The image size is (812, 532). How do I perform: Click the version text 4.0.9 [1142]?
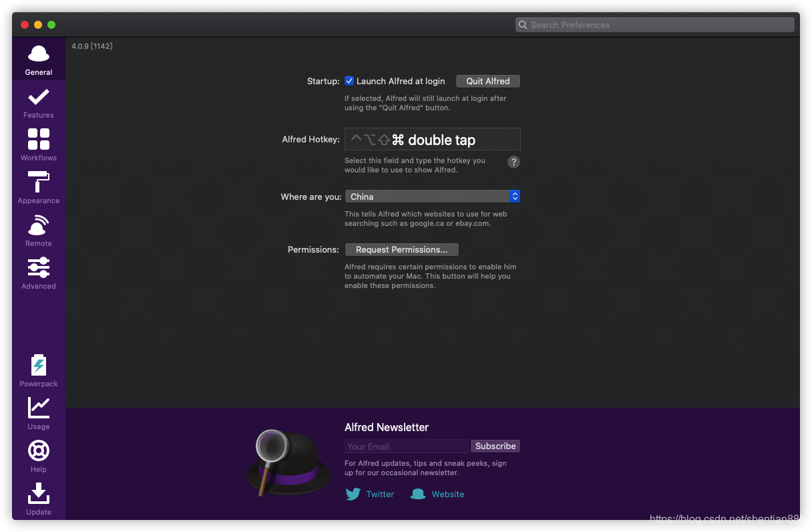[92, 46]
